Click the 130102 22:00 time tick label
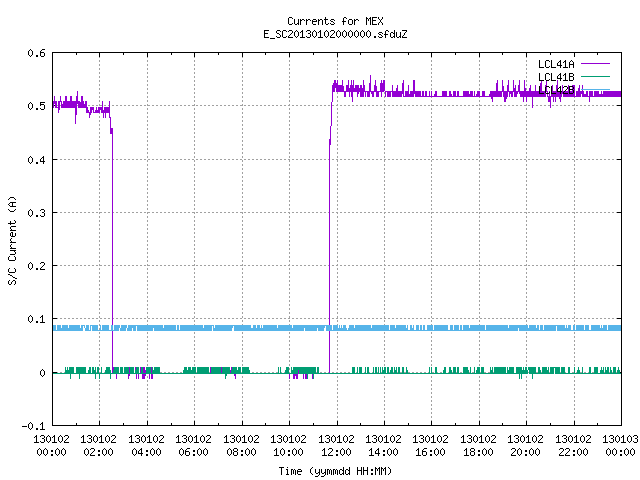Viewport: 640px width, 480px height. pos(573,445)
